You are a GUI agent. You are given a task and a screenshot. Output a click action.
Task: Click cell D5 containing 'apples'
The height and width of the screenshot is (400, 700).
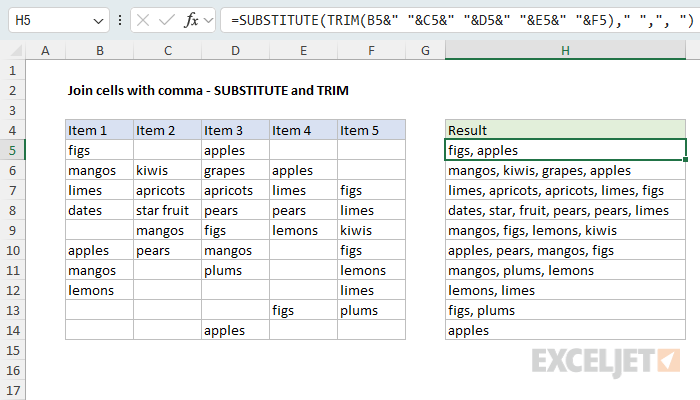tap(235, 150)
